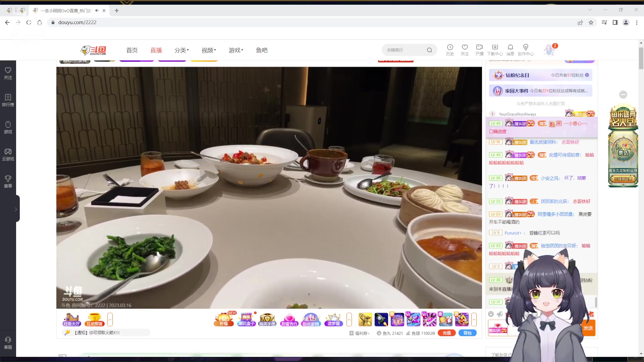Open the 精英手册 elite handbook icon

click(267, 319)
